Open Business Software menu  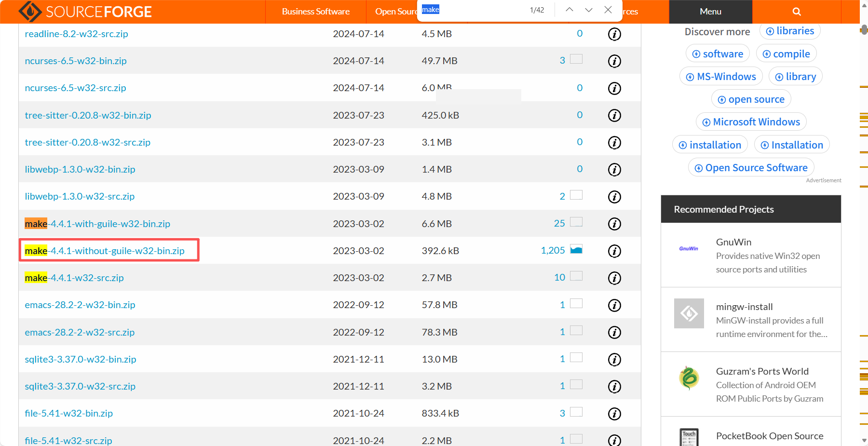316,12
